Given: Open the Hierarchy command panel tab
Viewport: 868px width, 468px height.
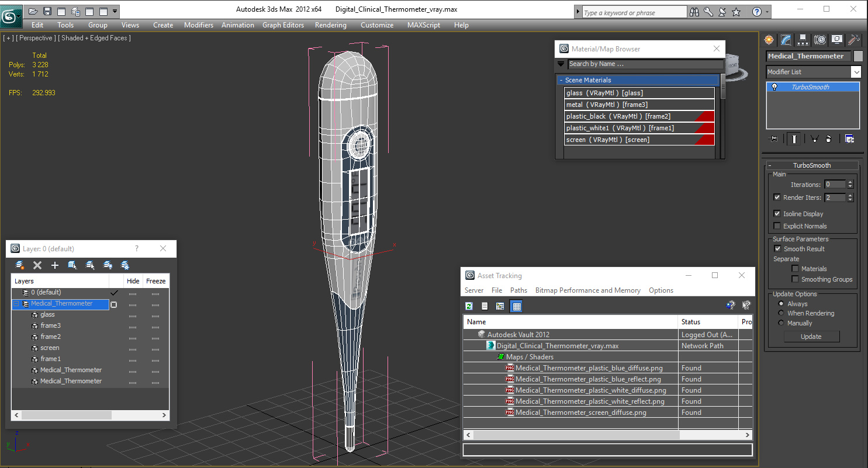Looking at the screenshot, I should pyautogui.click(x=803, y=40).
